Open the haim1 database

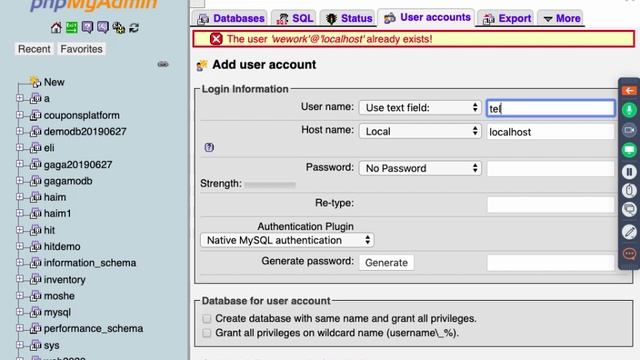[58, 213]
